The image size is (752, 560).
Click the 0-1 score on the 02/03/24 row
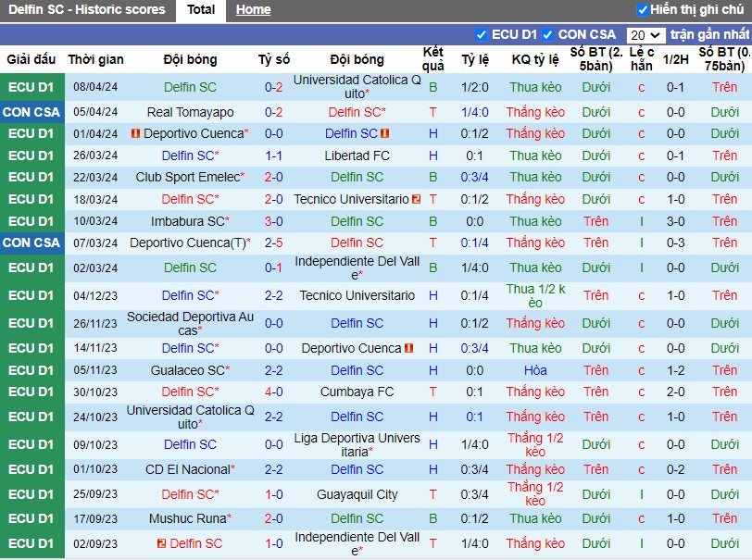click(274, 268)
